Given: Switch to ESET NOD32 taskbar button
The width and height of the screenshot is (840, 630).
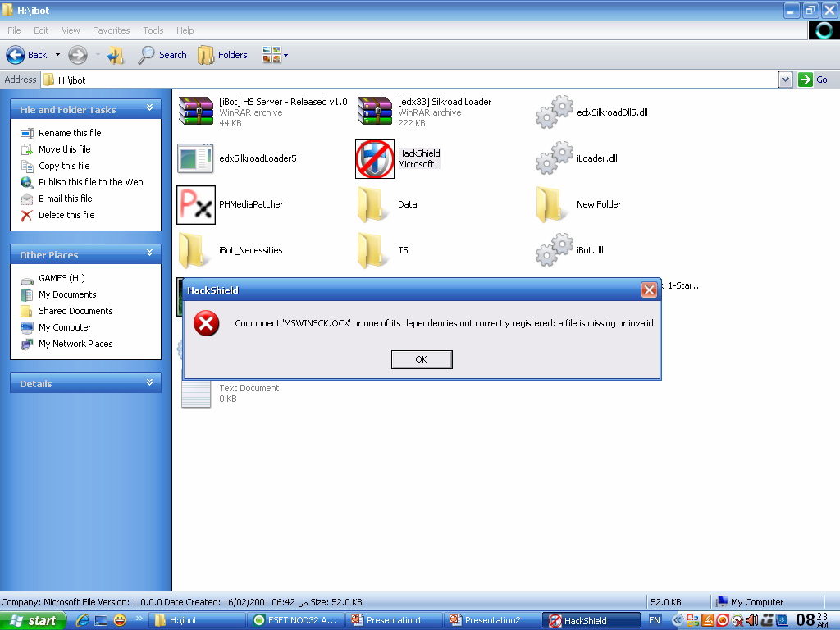Looking at the screenshot, I should [x=295, y=620].
